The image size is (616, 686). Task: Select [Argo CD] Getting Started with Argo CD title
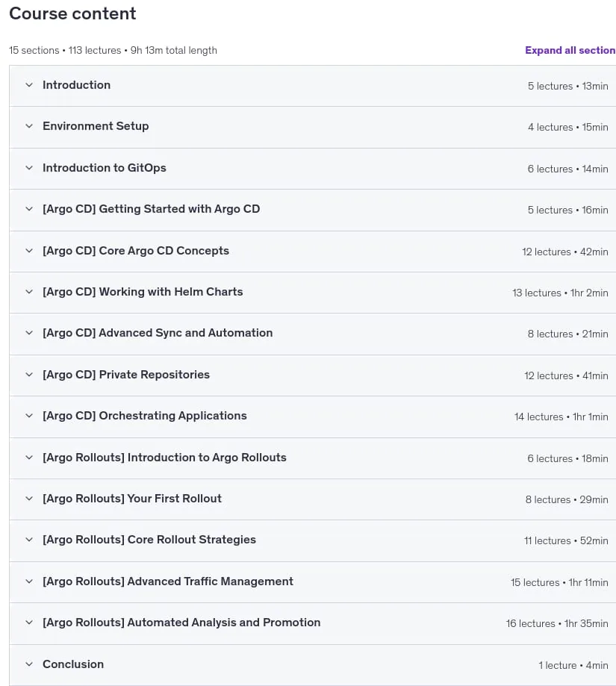pos(151,209)
